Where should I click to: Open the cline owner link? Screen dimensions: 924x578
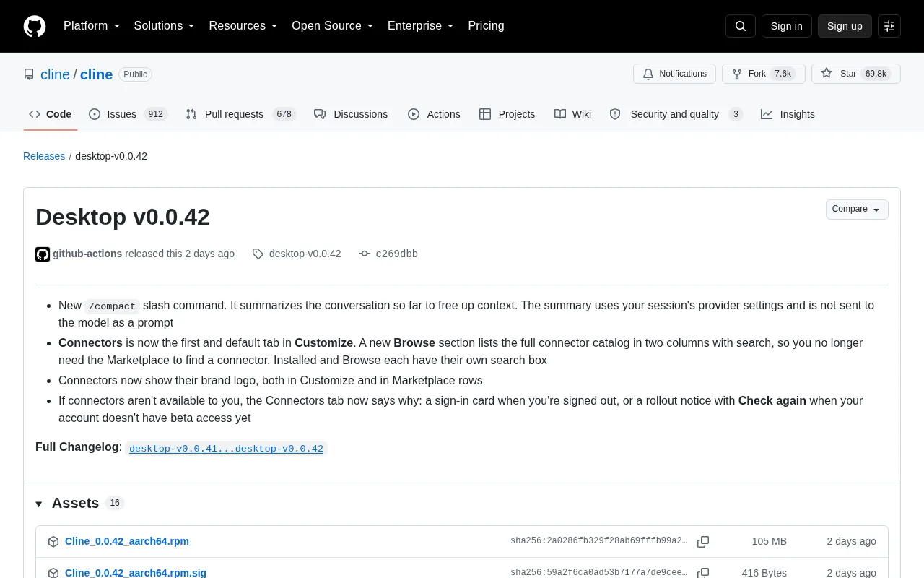(x=55, y=74)
